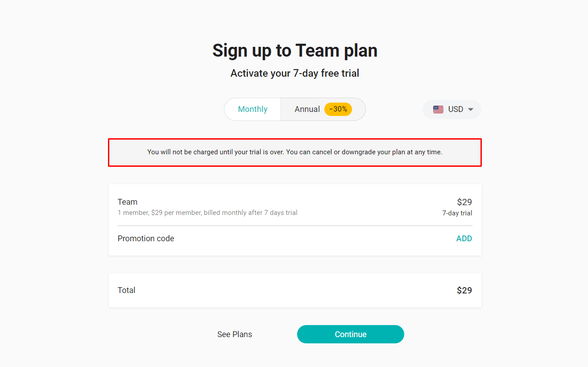Click the US flag icon
Image resolution: width=588 pixels, height=367 pixels.
pyautogui.click(x=438, y=110)
